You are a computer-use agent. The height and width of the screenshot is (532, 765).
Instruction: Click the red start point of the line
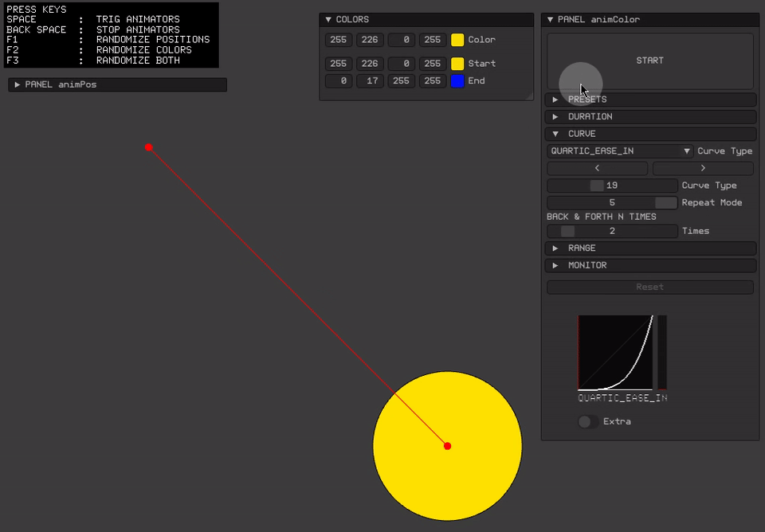[x=149, y=147]
